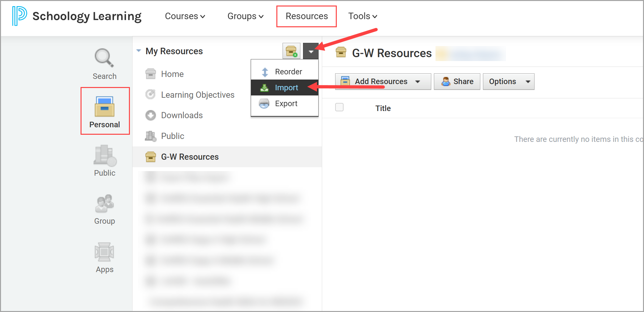644x312 pixels.
Task: Tick the select-all checkbox beside Title
Action: point(339,107)
